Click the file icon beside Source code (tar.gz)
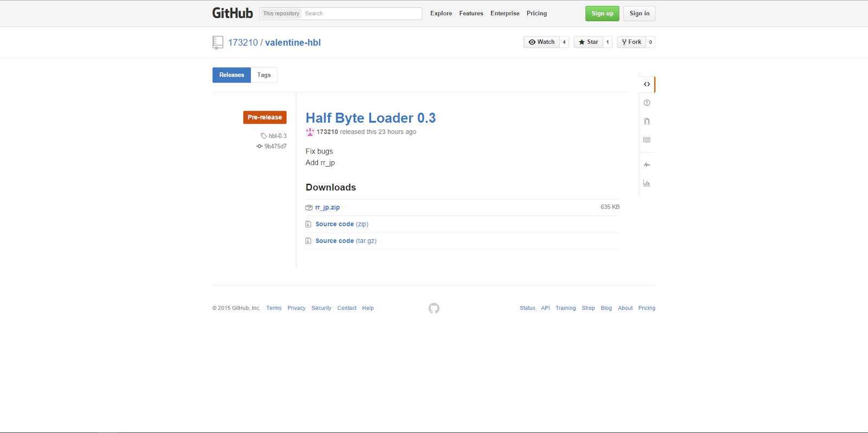 [x=308, y=241]
